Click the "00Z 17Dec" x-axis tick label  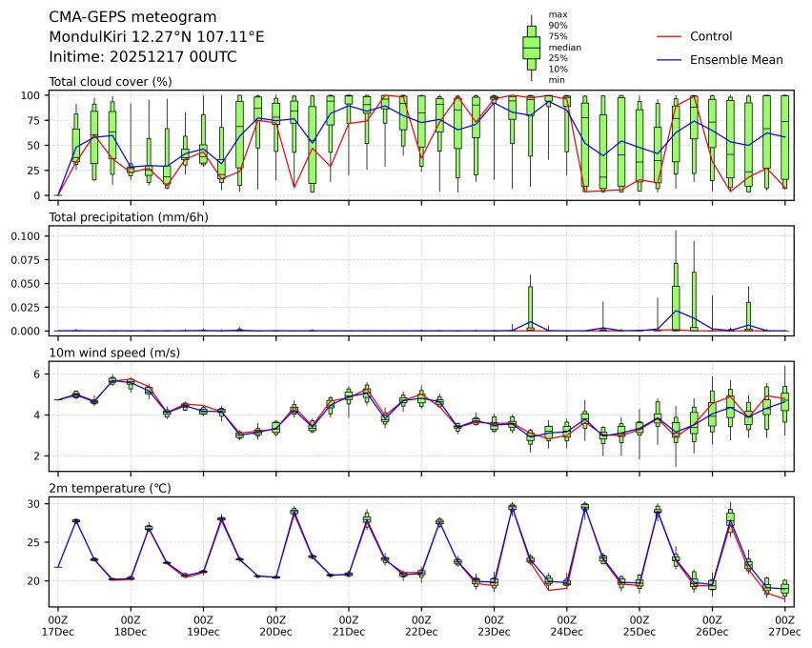58,625
